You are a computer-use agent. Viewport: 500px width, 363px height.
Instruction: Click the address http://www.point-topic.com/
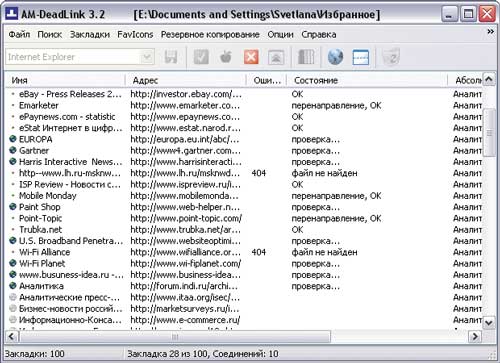pos(186,218)
